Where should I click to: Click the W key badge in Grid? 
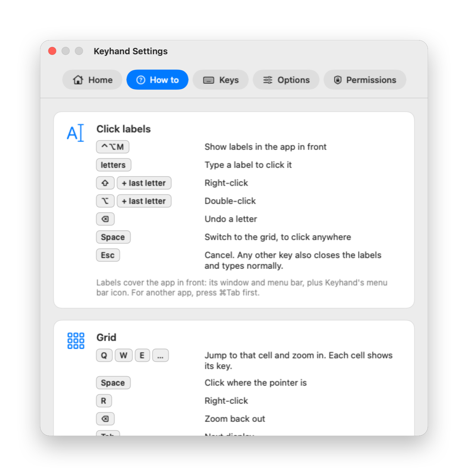coord(124,355)
